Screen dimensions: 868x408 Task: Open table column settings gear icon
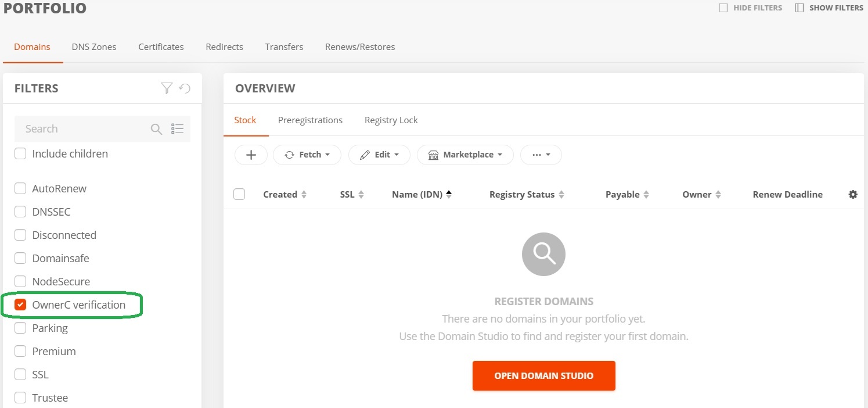coord(853,195)
